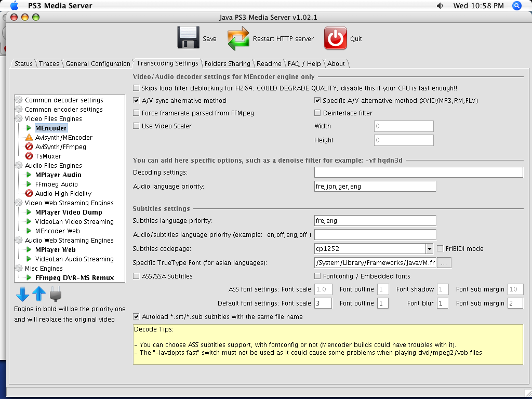Click the blue down arrow engine priority icon
This screenshot has height=399, width=532.
coord(22,294)
